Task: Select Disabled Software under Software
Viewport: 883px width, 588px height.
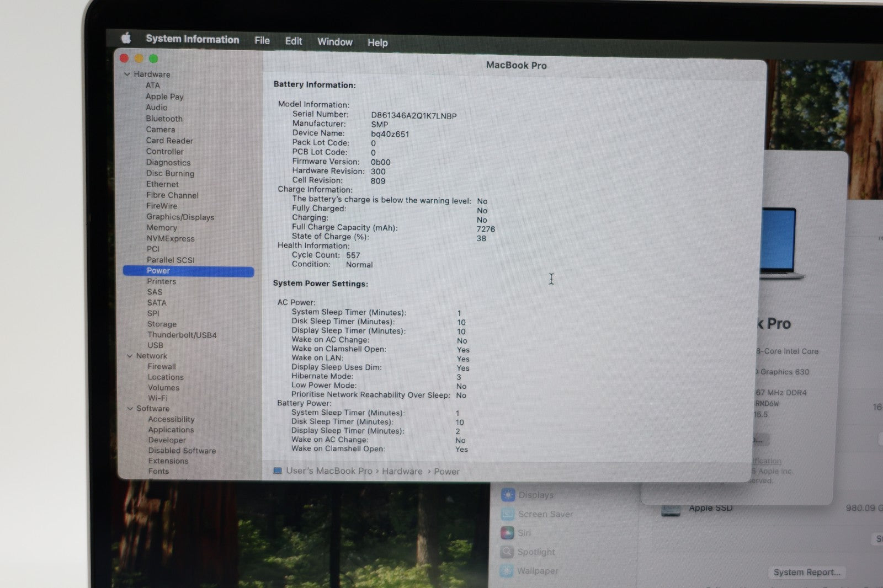Action: coord(182,451)
